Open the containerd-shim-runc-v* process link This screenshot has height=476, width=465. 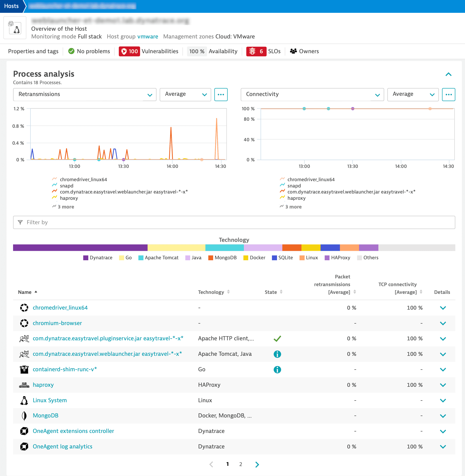click(65, 369)
